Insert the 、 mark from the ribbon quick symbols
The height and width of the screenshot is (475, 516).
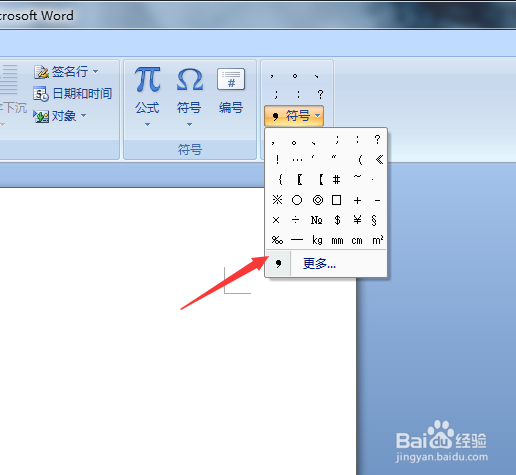pyautogui.click(x=317, y=77)
